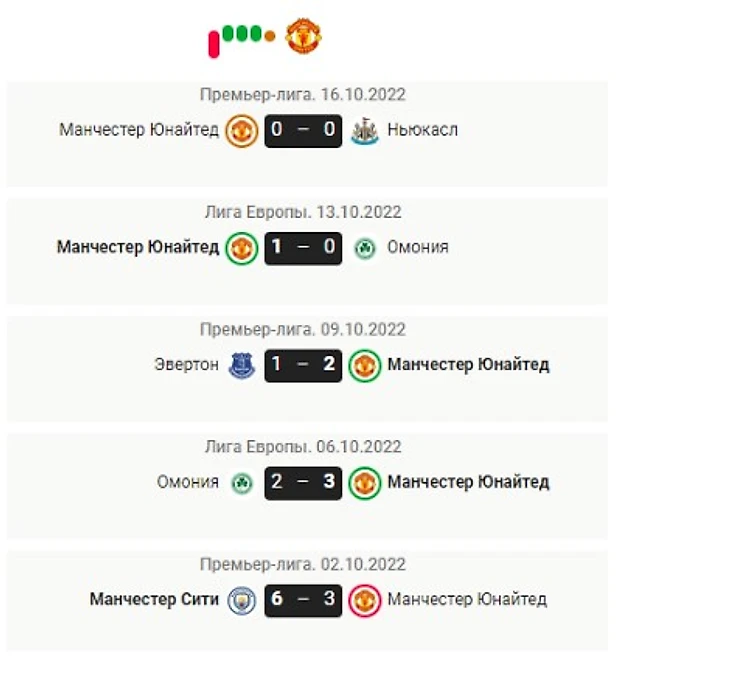
Task: Click Omonia crest in 13.10.2022 match
Action: coord(365,248)
